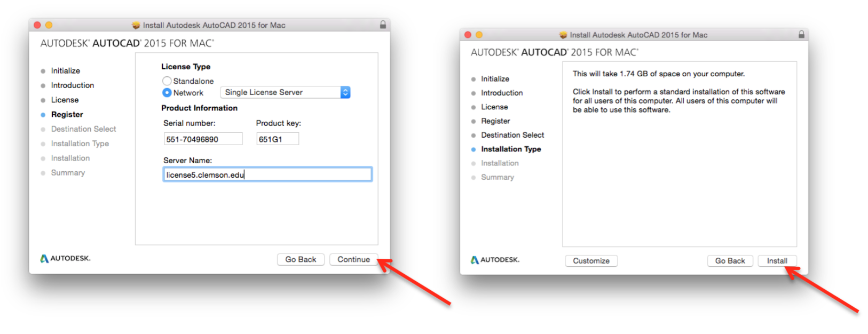Open the Single License Server dropdown
Image resolution: width=868 pixels, height=334 pixels.
(285, 92)
